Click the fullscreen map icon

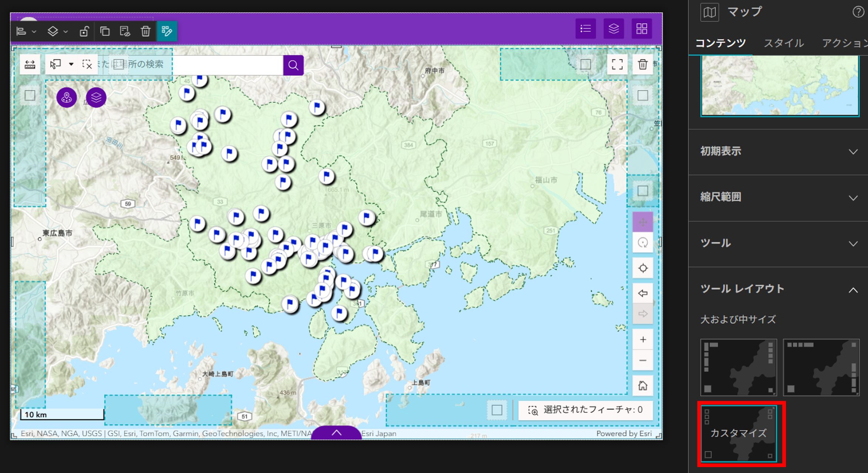617,64
